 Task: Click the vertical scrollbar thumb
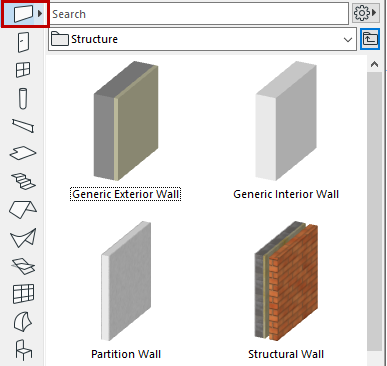375,211
